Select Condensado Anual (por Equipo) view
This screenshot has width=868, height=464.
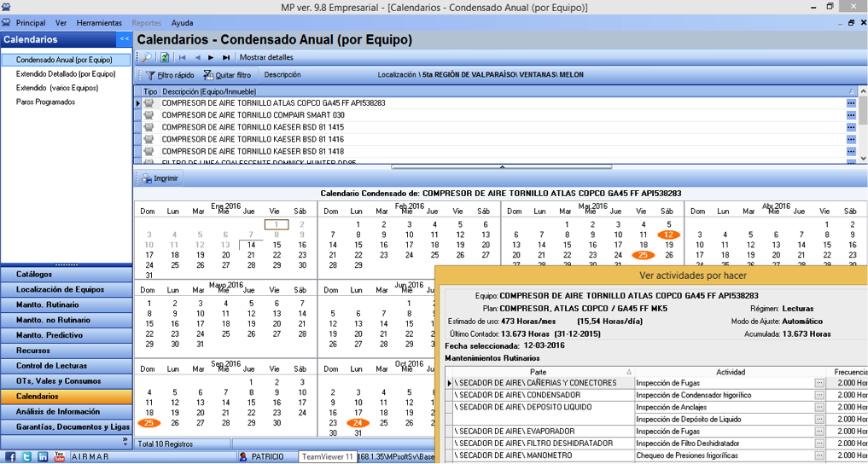point(64,60)
